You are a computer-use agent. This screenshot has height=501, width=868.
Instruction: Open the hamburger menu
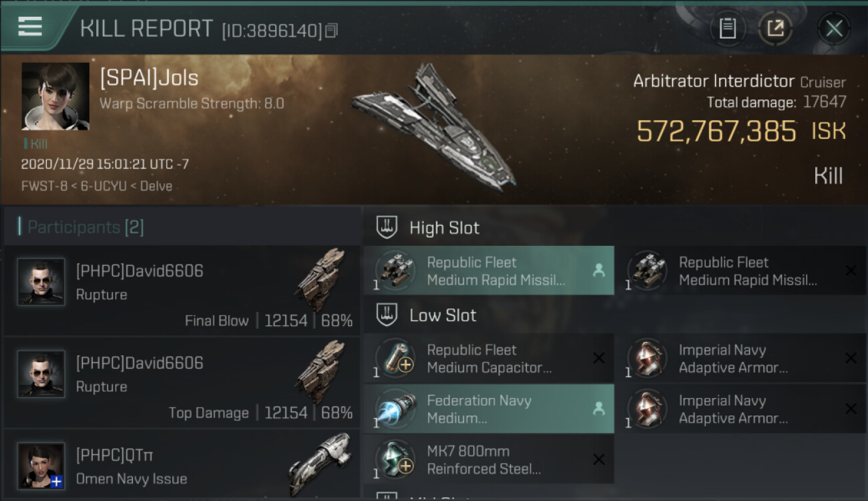[x=30, y=27]
